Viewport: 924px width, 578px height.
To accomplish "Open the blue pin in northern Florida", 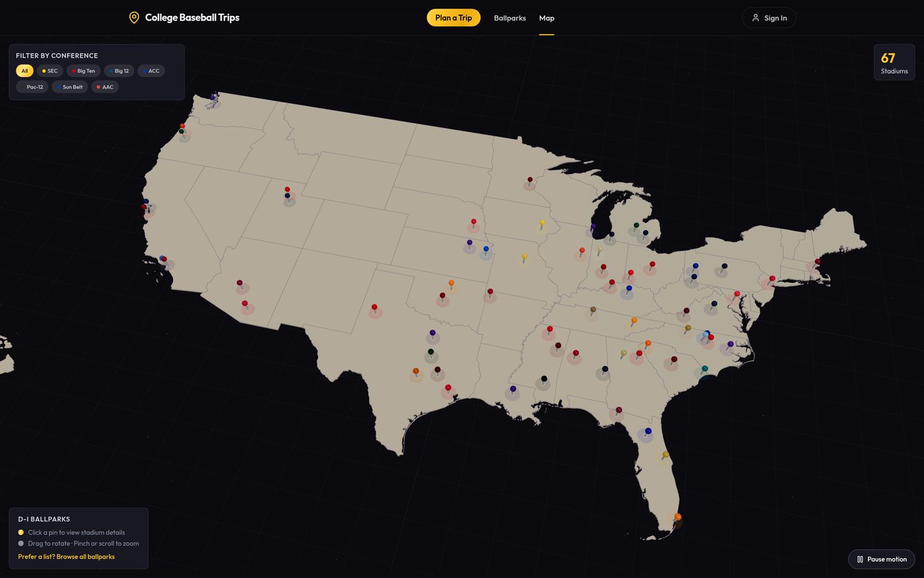I will [648, 431].
